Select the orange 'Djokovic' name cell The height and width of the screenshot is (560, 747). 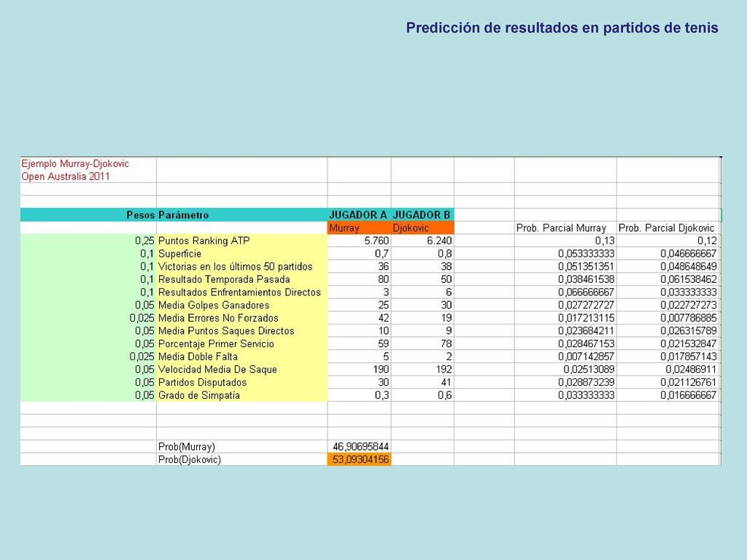click(422, 227)
